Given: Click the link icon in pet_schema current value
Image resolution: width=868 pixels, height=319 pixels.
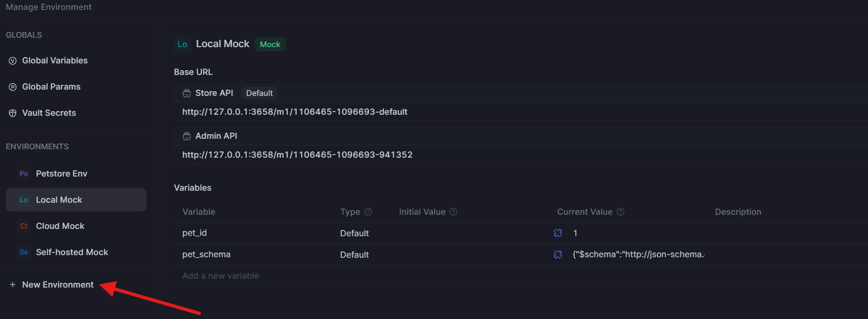Looking at the screenshot, I should coord(558,255).
